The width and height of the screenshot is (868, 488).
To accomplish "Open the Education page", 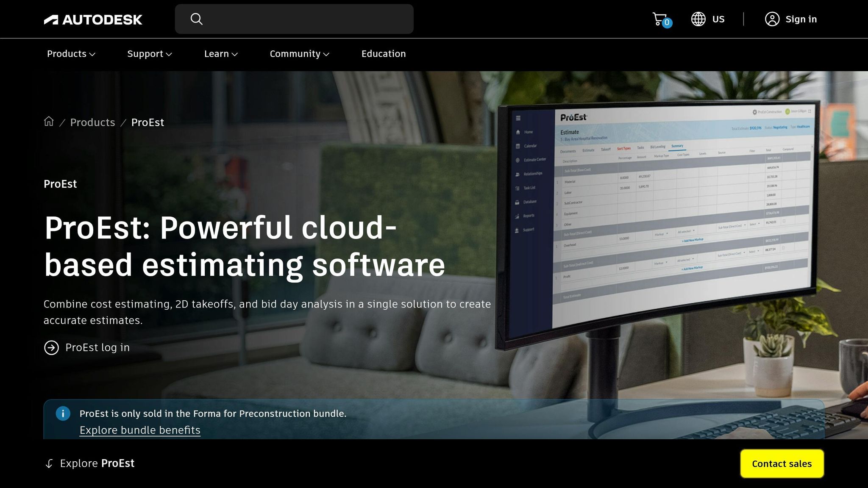I will (x=384, y=54).
